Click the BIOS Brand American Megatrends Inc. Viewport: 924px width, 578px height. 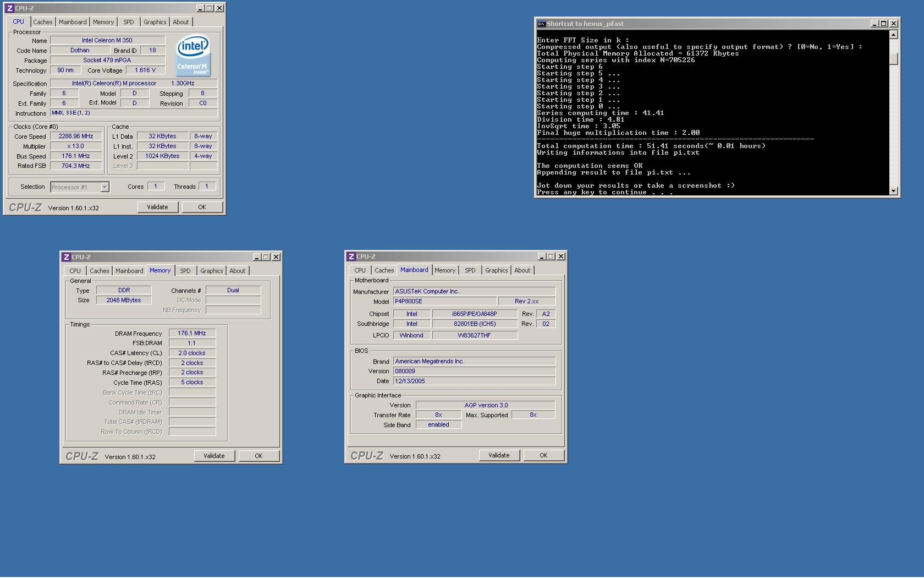474,361
